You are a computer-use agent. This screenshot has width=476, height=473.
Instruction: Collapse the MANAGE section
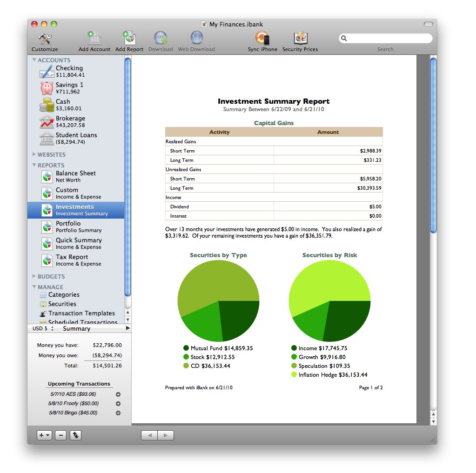[x=34, y=286]
